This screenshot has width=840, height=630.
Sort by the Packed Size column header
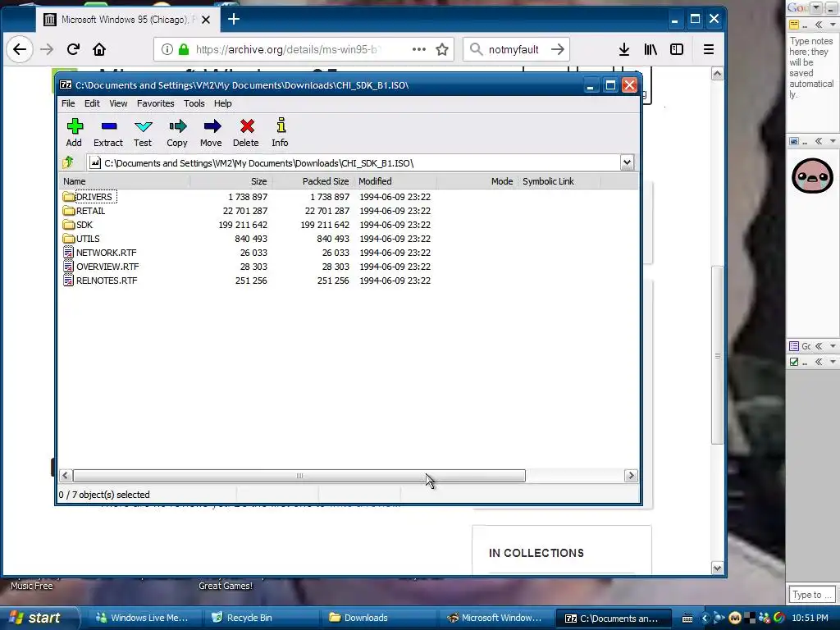pyautogui.click(x=313, y=181)
